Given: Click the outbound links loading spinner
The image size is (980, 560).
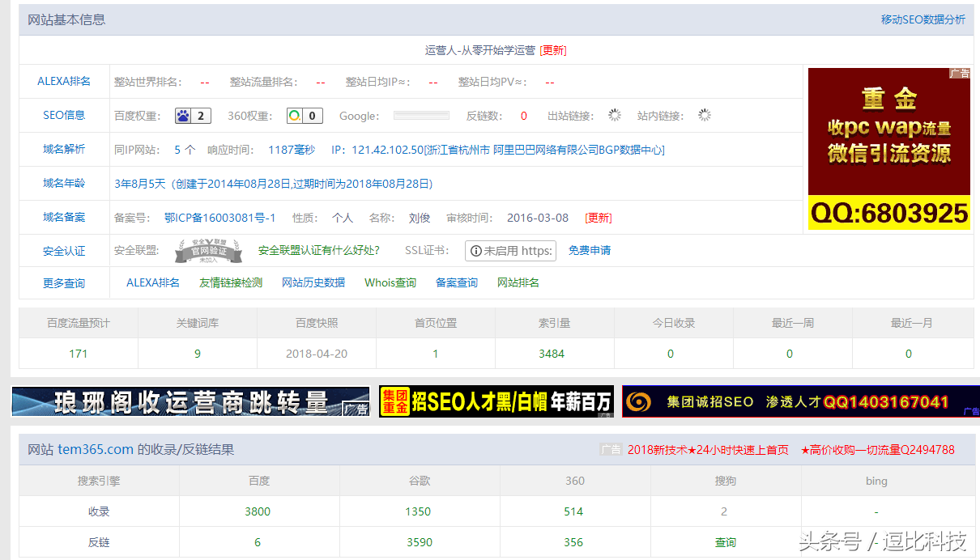Looking at the screenshot, I should click(x=615, y=116).
